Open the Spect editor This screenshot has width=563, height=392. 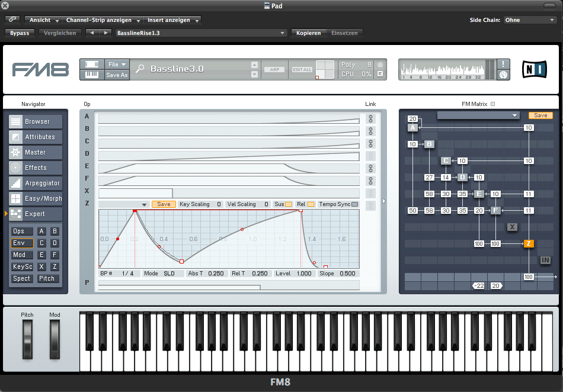point(21,278)
